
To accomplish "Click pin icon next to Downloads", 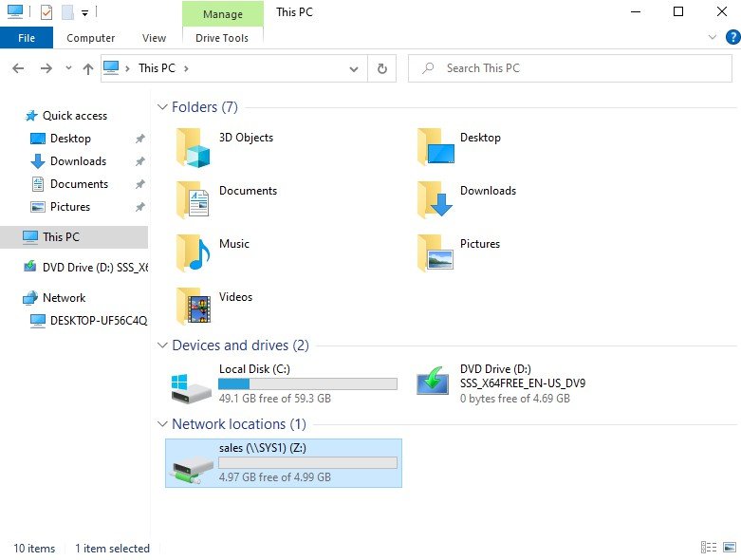I will coord(139,161).
